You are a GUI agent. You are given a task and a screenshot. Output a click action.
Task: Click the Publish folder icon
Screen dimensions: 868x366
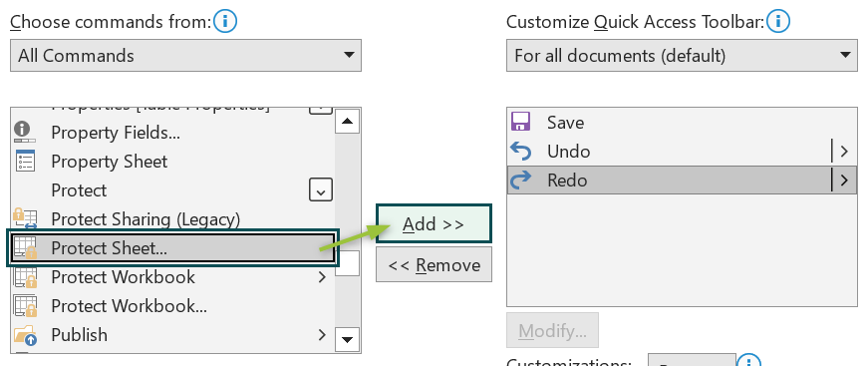[x=25, y=335]
